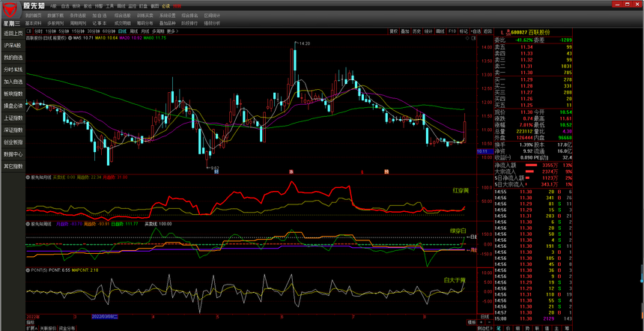Click the small panel icon before 分时
644x331 pixels.
click(29, 31)
